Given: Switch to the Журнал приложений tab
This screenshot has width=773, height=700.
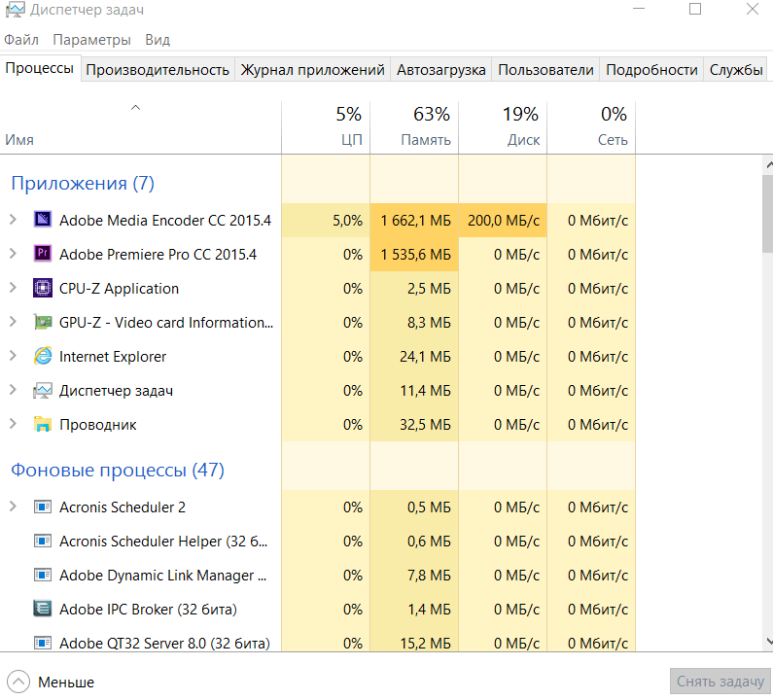Looking at the screenshot, I should 312,69.
